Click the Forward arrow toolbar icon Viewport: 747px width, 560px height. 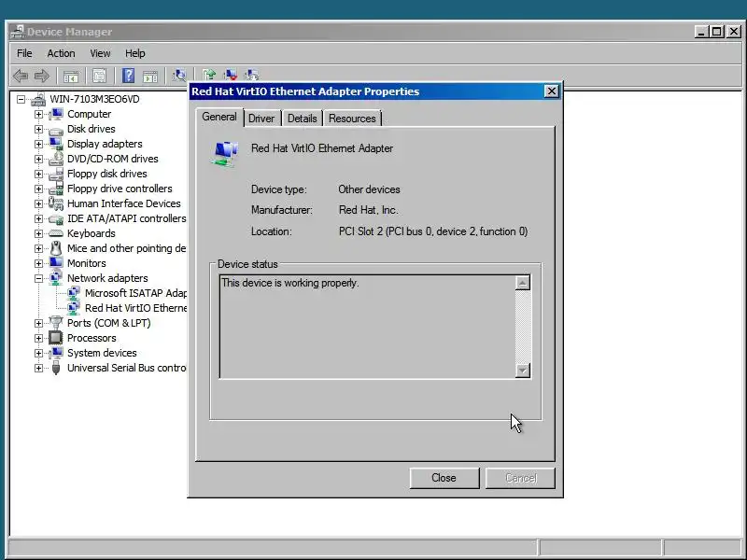tap(42, 76)
